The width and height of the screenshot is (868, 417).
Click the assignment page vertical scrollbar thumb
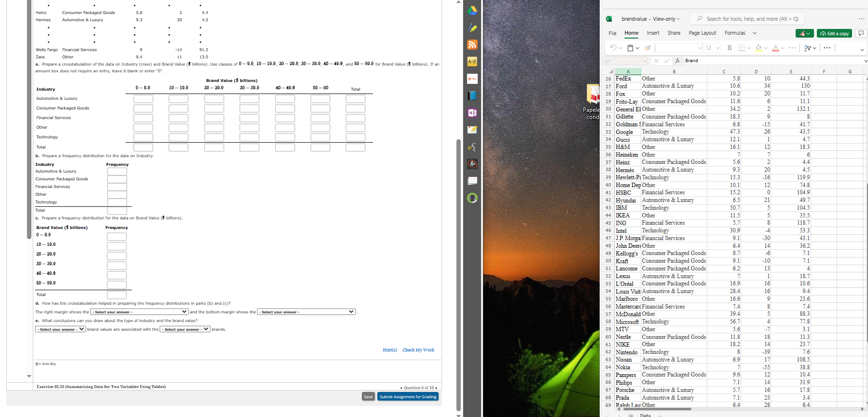[458, 275]
